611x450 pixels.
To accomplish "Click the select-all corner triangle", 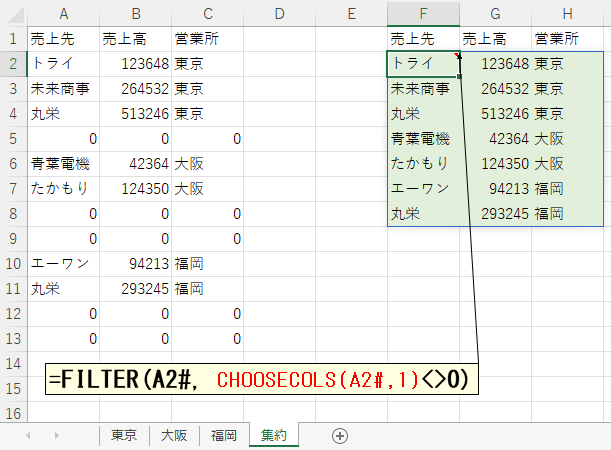I will coord(16,15).
